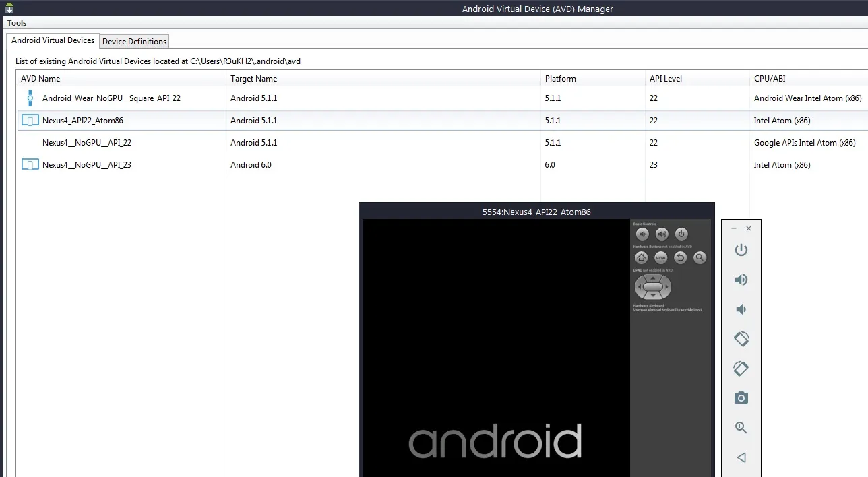This screenshot has height=477, width=868.
Task: Click the android boot logo on emulator screen
Action: tap(495, 441)
